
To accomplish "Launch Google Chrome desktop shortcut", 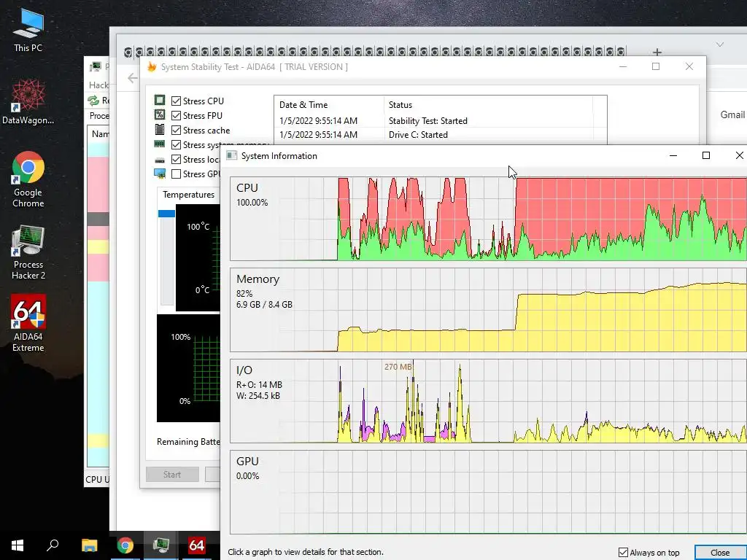I will coord(28,179).
